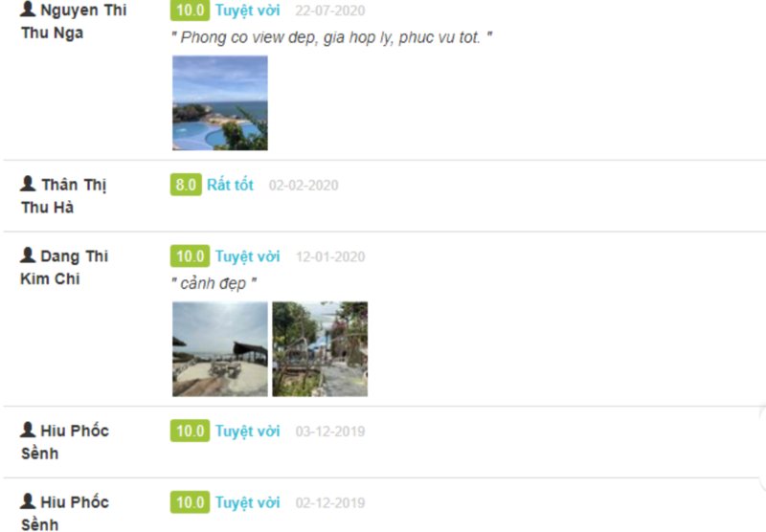The height and width of the screenshot is (532, 766).
Task: Click the 10.0 score badge dated 22-07-2020
Action: pyautogui.click(x=190, y=11)
